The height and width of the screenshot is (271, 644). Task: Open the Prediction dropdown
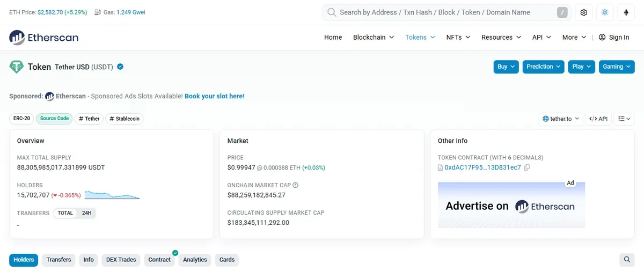coord(543,67)
